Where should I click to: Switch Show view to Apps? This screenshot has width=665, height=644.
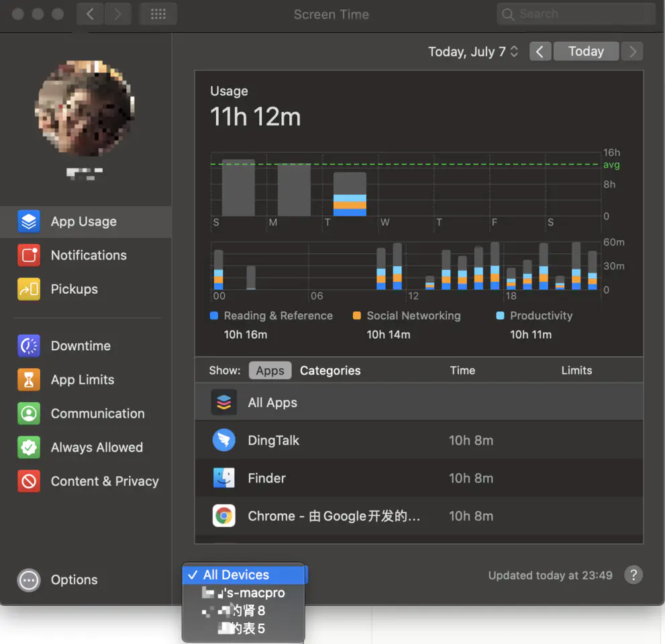270,370
